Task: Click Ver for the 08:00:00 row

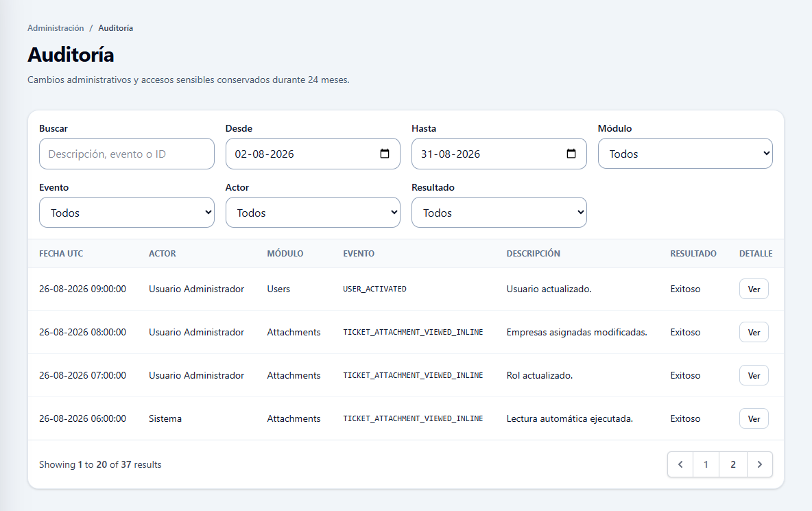Action: [754, 333]
